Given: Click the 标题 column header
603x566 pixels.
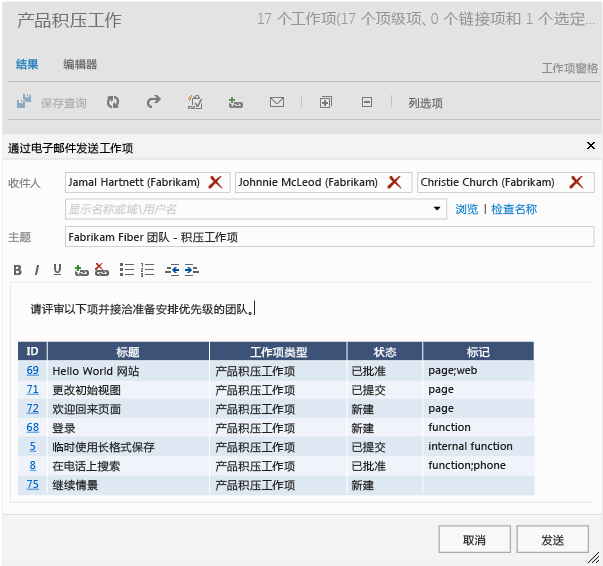Looking at the screenshot, I should [x=128, y=351].
